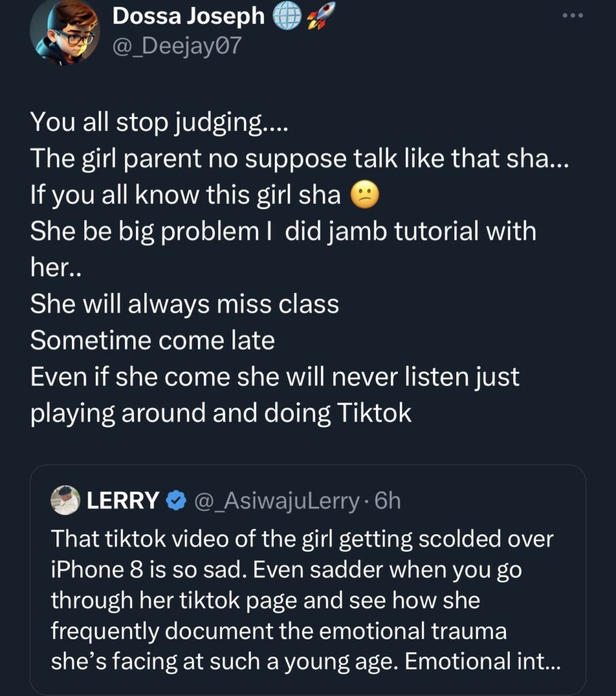Open LERRY's profile from the quoted tweet name
Screen dimensions: 616x696
tap(122, 502)
